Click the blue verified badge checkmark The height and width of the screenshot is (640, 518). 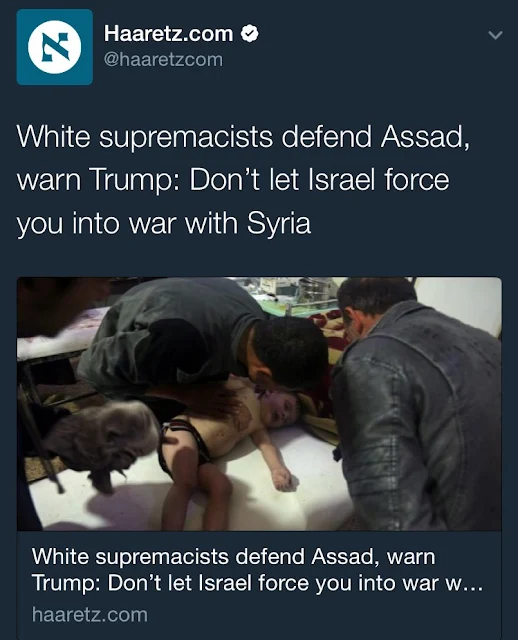[250, 33]
